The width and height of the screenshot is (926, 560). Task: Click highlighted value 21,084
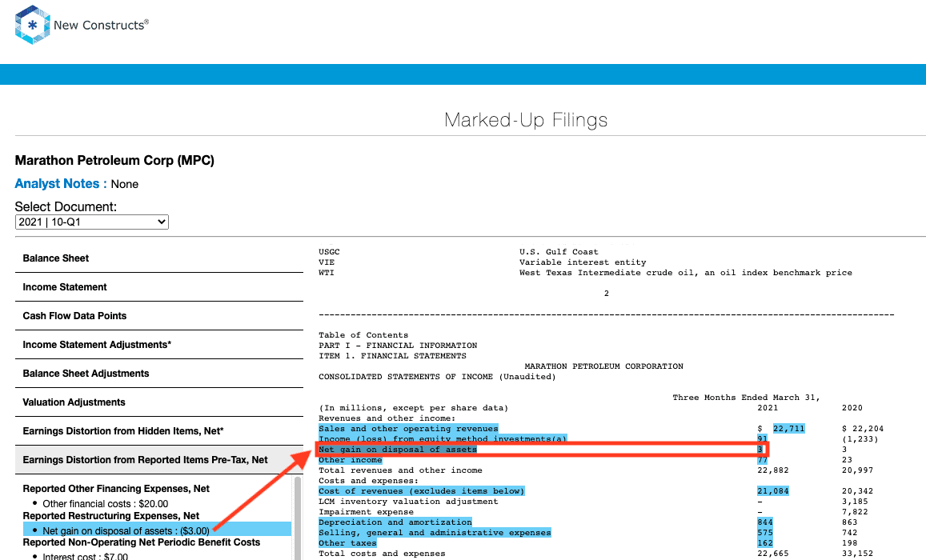772,491
